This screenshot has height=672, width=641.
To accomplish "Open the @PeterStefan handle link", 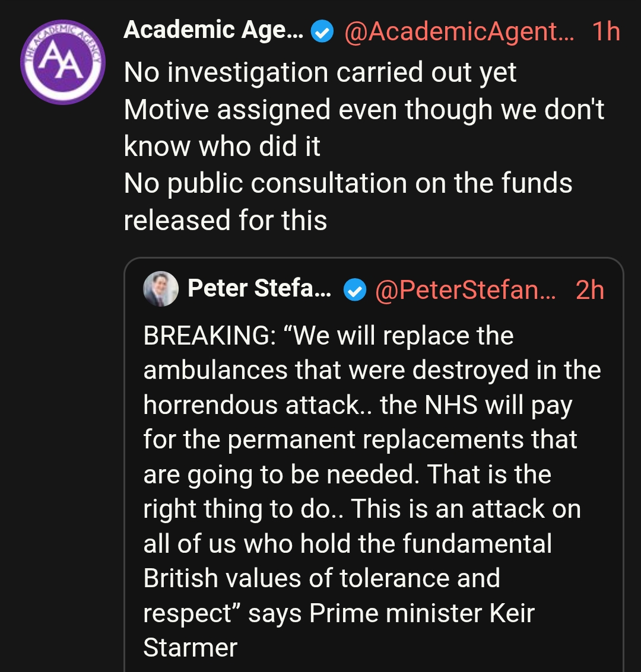I will click(465, 290).
